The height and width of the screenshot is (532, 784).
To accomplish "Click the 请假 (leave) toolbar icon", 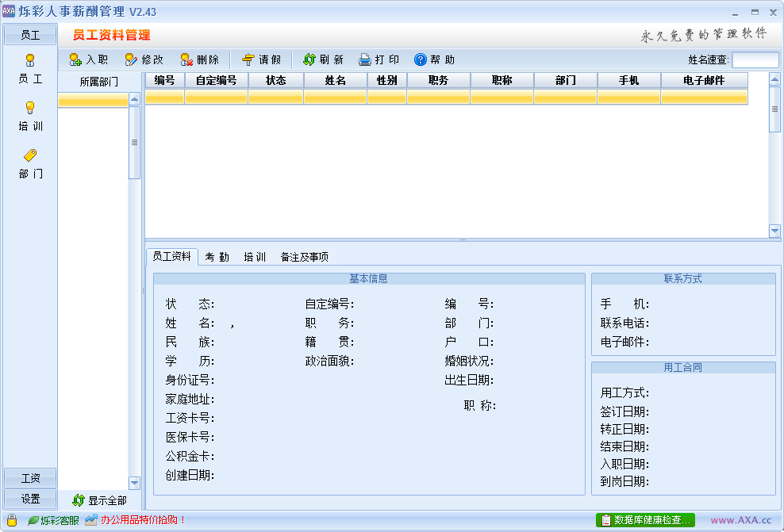I will pos(248,60).
